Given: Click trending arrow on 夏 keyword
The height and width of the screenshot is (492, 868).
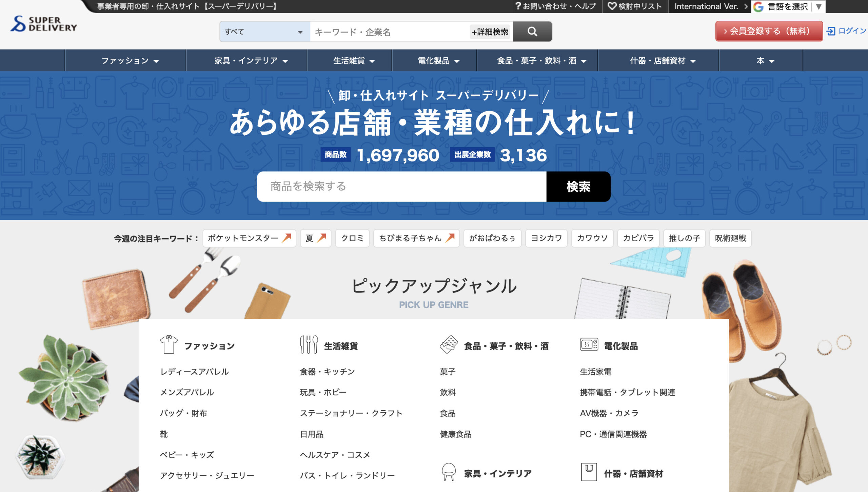Looking at the screenshot, I should point(322,238).
